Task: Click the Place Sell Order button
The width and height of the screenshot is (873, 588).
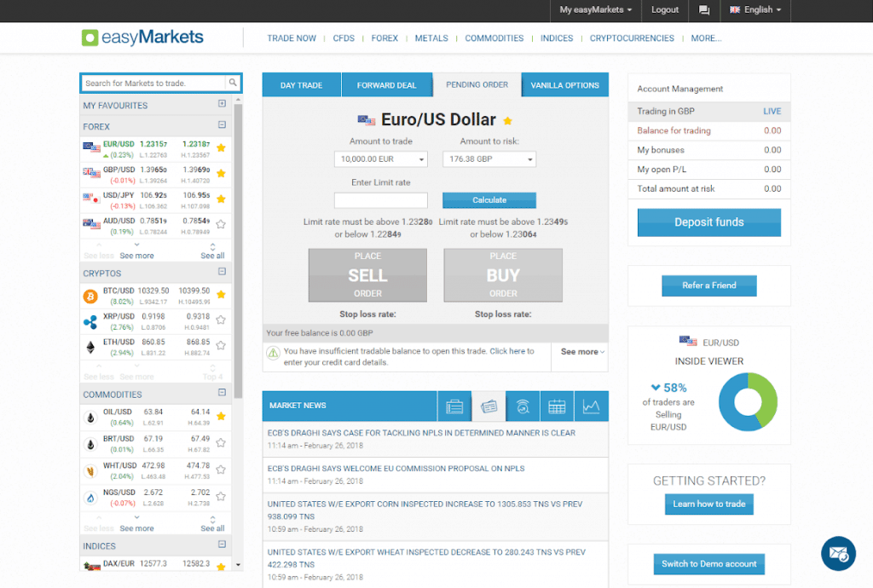Action: coord(367,274)
